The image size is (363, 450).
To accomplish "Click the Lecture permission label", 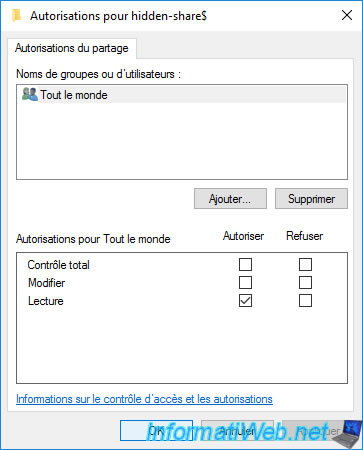I will pyautogui.click(x=46, y=301).
